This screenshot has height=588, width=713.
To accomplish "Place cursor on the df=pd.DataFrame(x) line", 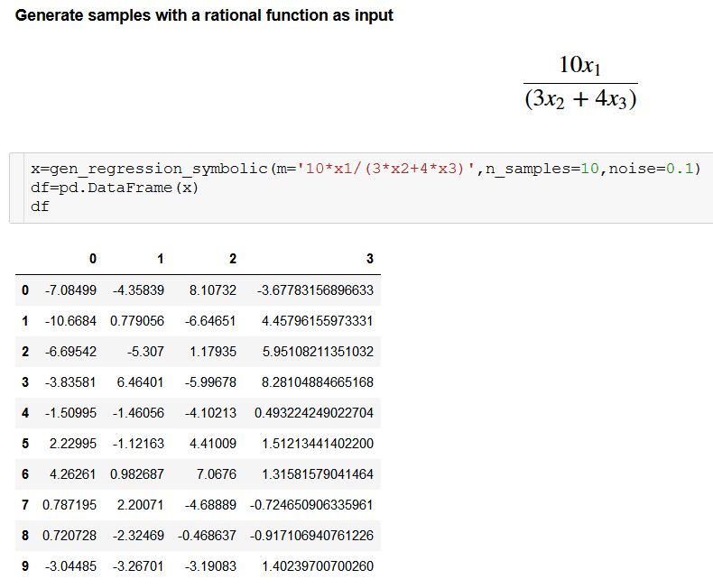I will click(113, 188).
